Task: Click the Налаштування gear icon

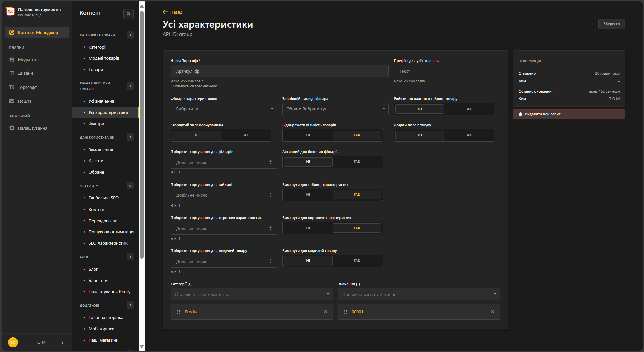Action: pyautogui.click(x=12, y=128)
